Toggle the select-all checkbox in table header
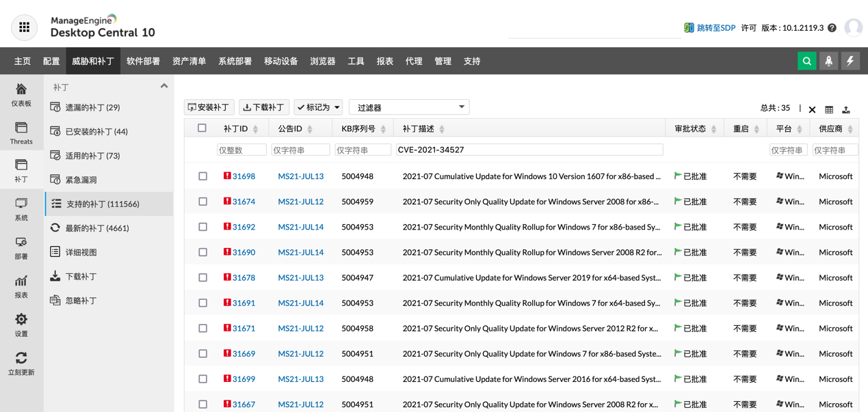The image size is (868, 412). click(x=202, y=128)
